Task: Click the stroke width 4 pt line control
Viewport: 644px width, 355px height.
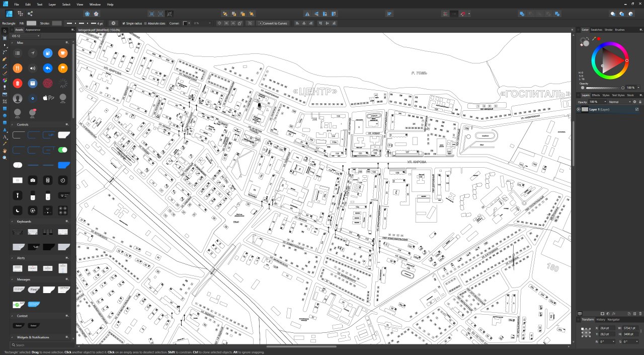Action: pos(85,23)
